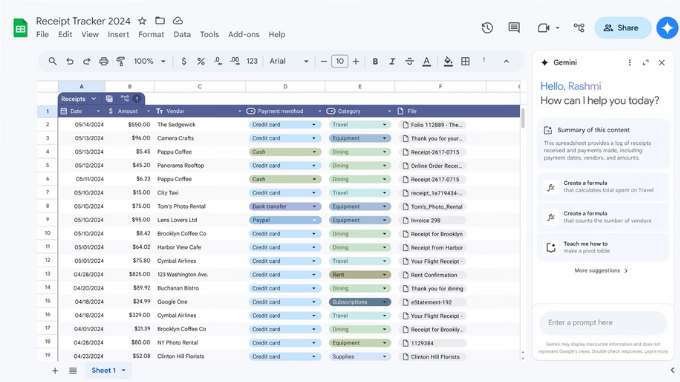Open the Arial font dropdown
The width and height of the screenshot is (680, 382).
pyautogui.click(x=289, y=62)
